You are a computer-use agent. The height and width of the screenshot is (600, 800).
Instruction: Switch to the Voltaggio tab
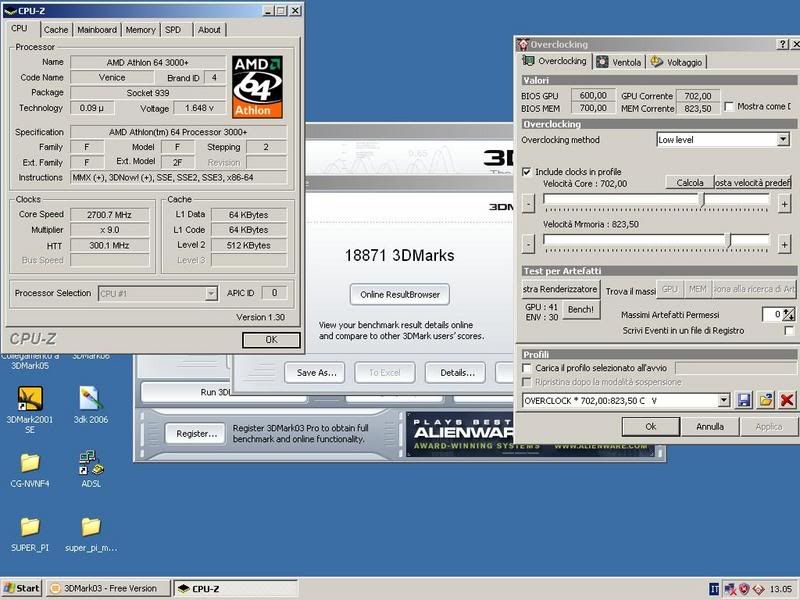coord(677,62)
